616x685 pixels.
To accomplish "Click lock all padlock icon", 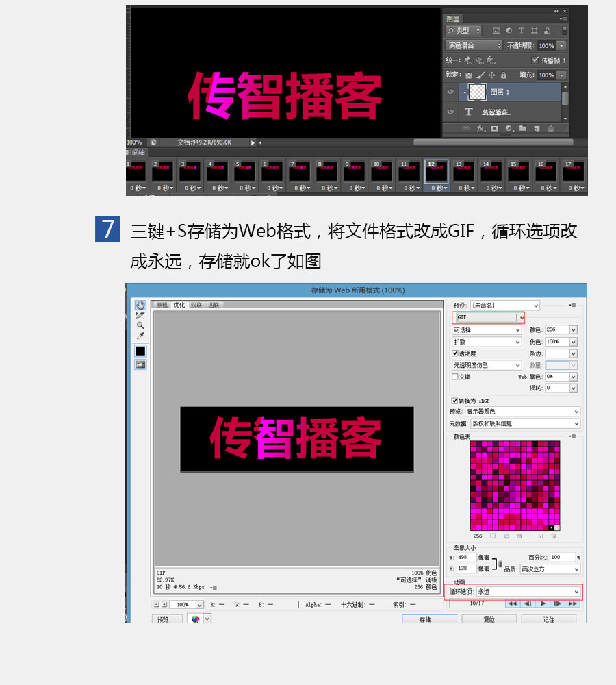I will [504, 75].
